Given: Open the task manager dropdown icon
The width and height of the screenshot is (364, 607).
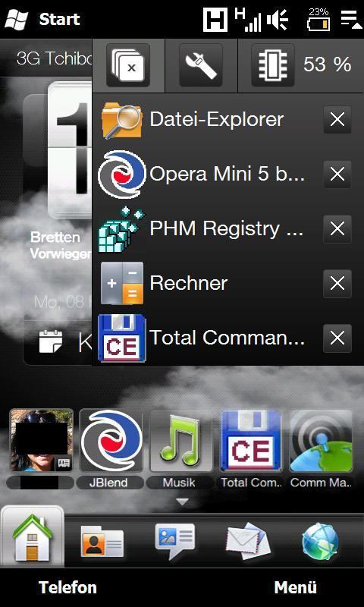Looking at the screenshot, I should tap(351, 20).
